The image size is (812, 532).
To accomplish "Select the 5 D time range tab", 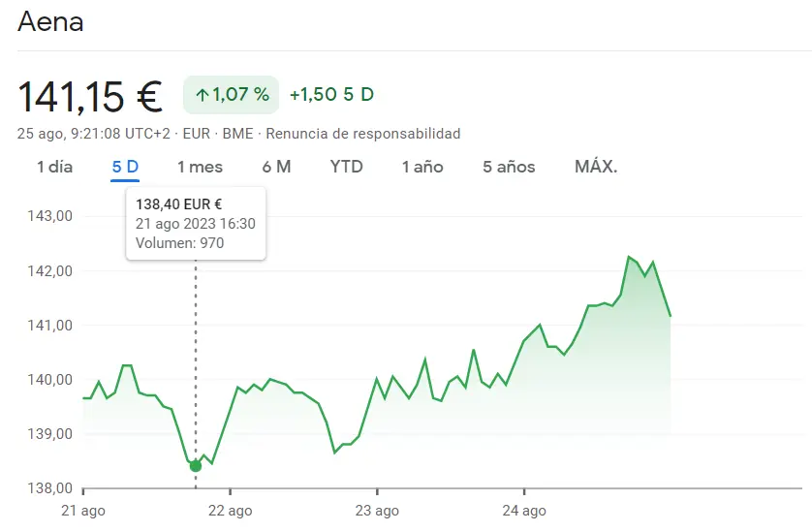I will pyautogui.click(x=125, y=168).
